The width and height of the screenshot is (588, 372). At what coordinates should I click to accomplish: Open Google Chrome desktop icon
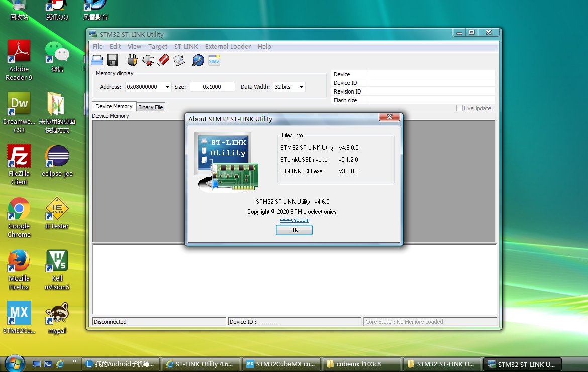tap(19, 218)
